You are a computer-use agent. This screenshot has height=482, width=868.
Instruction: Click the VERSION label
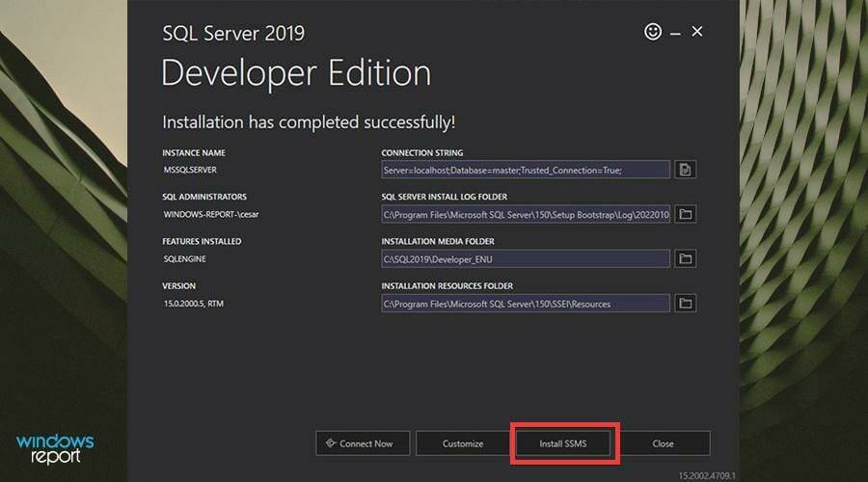coord(178,286)
